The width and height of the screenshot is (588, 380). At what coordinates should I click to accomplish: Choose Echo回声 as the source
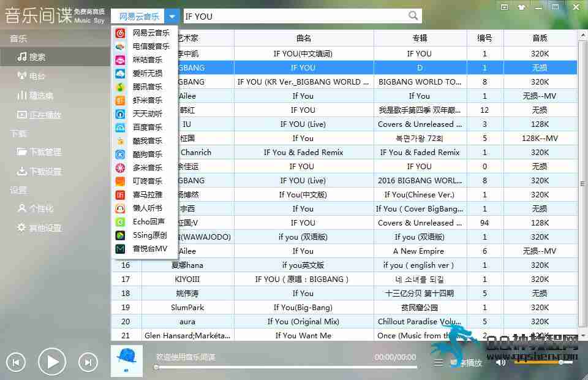pyautogui.click(x=145, y=222)
